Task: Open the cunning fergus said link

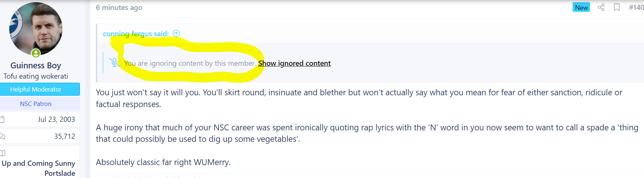Action: coord(136,34)
